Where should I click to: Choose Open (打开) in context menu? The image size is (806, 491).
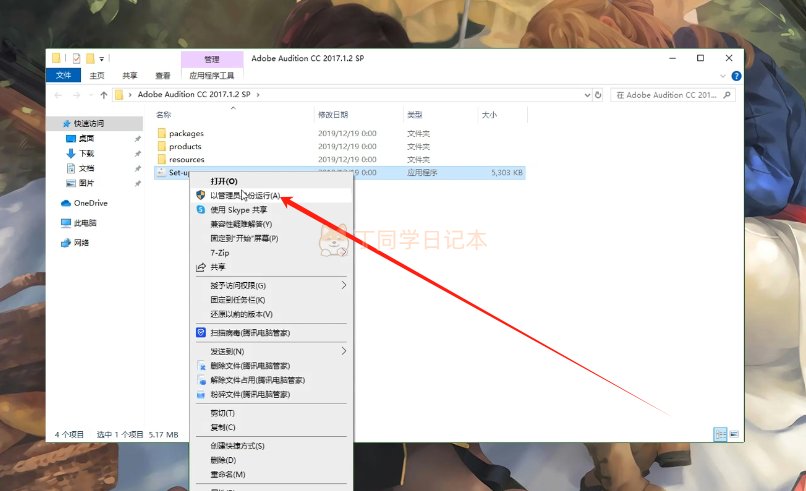224,181
